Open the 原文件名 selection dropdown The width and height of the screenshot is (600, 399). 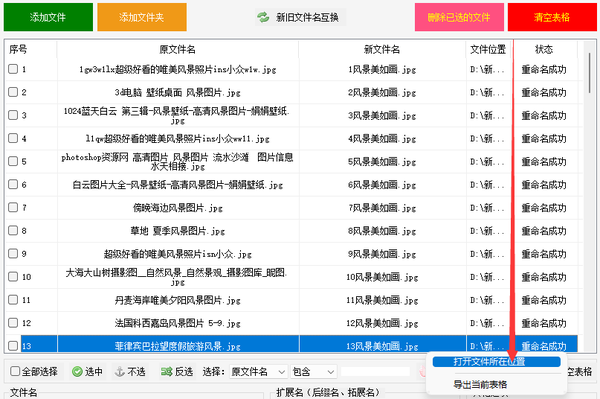pos(258,371)
